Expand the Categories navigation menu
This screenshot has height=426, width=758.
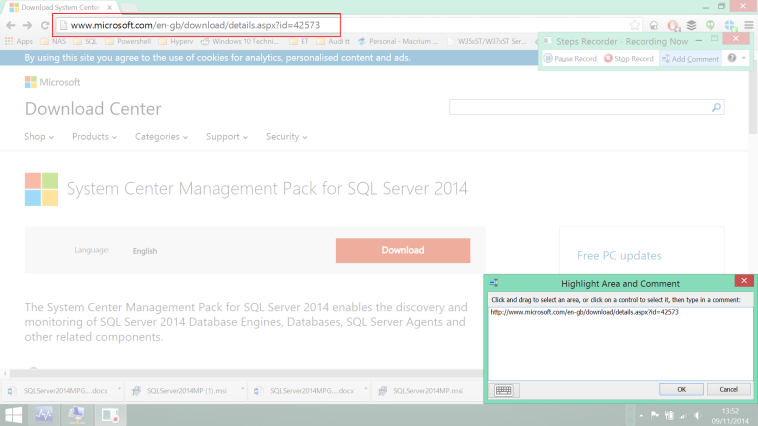coord(161,137)
